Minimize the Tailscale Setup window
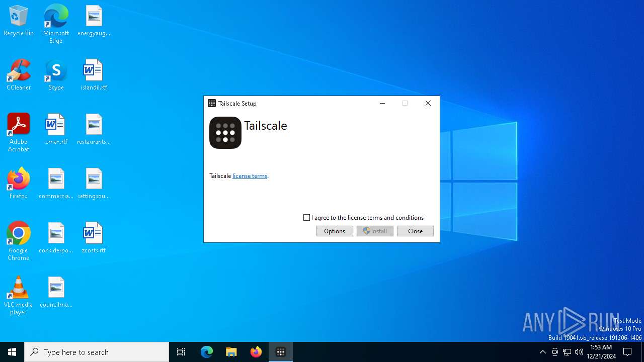The height and width of the screenshot is (362, 644). [x=382, y=103]
